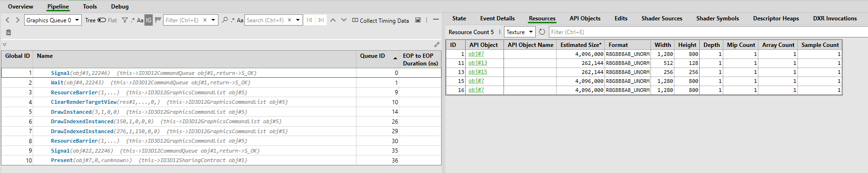Open the obj#13 link
Viewport: 868px width, 173px height.
point(477,63)
